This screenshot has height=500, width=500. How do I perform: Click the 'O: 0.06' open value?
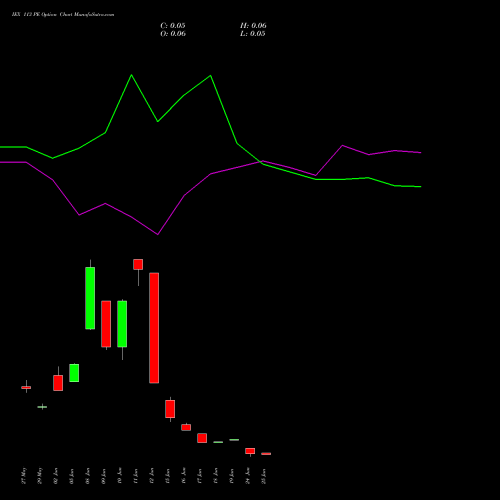pos(173,34)
